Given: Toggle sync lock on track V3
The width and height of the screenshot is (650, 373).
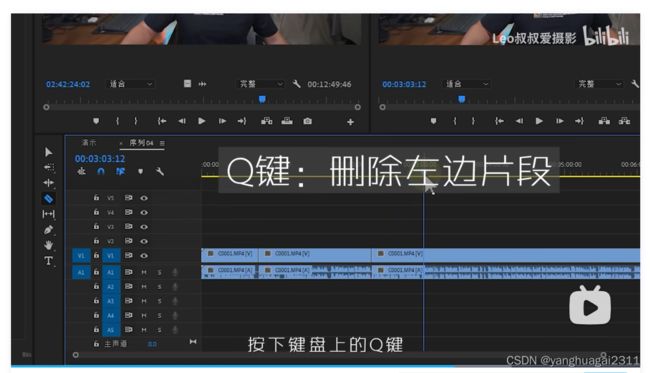Looking at the screenshot, I should point(129,226).
